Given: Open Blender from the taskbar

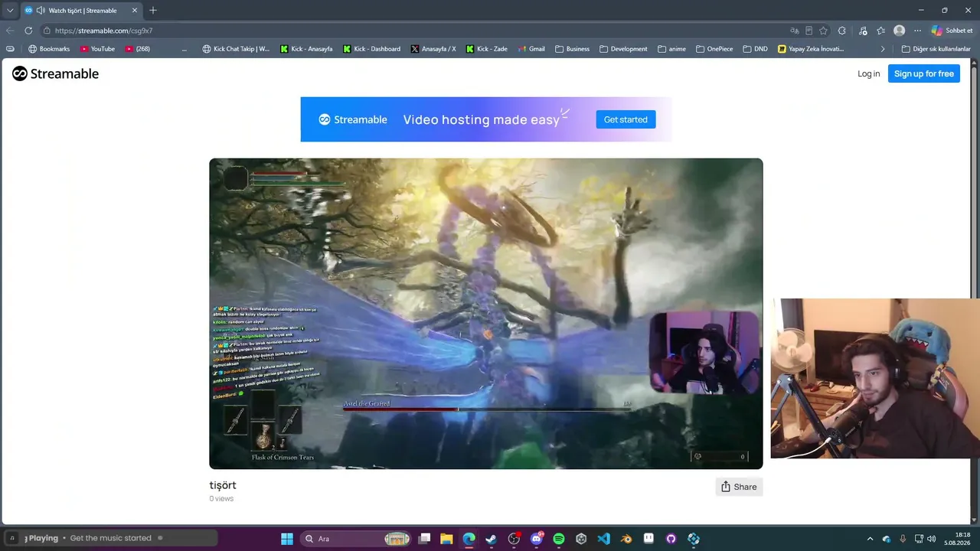Looking at the screenshot, I should pos(626,539).
